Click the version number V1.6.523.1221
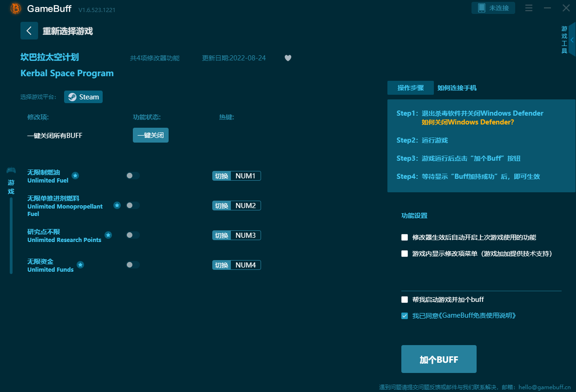 point(97,10)
